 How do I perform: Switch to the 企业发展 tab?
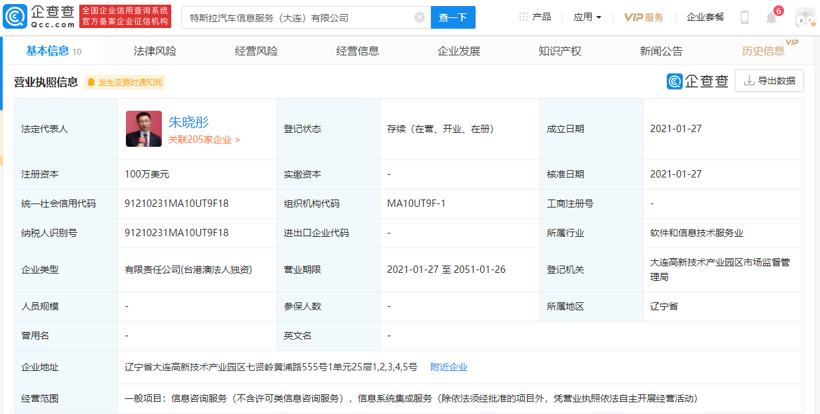pyautogui.click(x=459, y=51)
